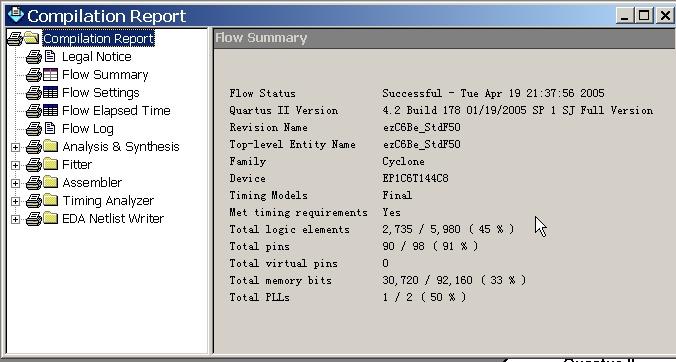
Task: Open the Flow Elapsed Time report
Action: [x=116, y=111]
